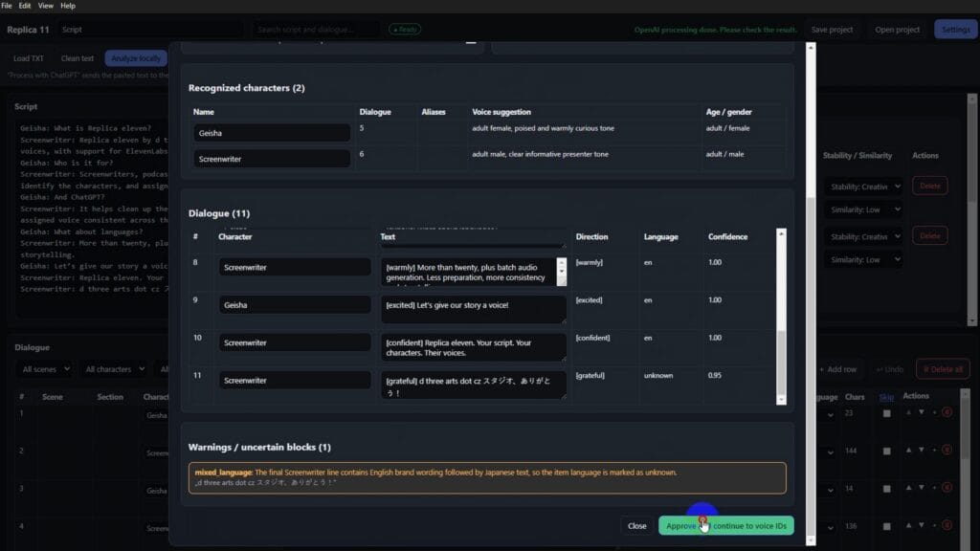980x551 pixels.
Task: Insert a row after the 144-chars row
Action: coord(934,450)
